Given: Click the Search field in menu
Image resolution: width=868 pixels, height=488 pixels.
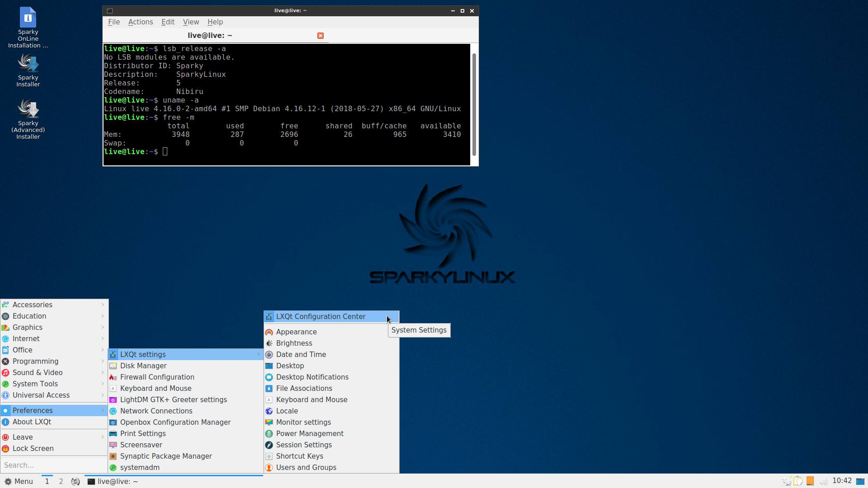Looking at the screenshot, I should coord(54,465).
